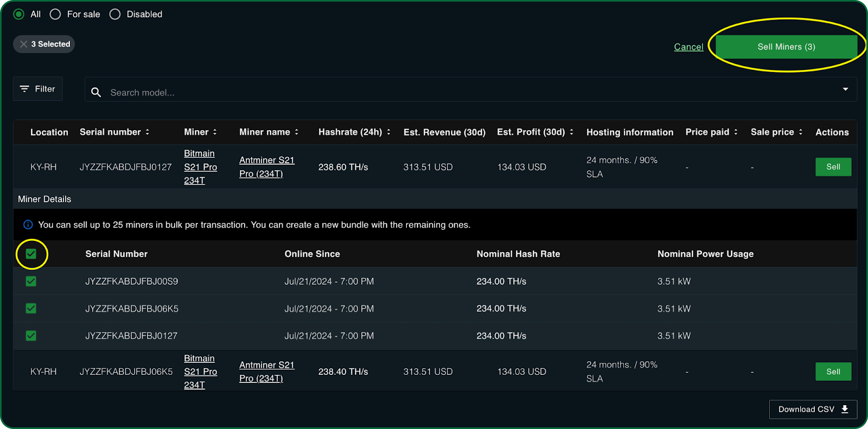Click the 238.60 TH/s hashrate value
868x429 pixels.
coord(343,167)
